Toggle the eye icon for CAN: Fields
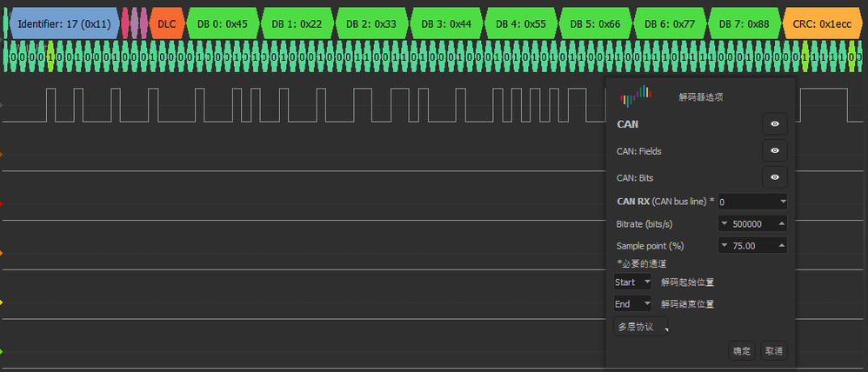Screen dimensions: 868x372 [774, 150]
